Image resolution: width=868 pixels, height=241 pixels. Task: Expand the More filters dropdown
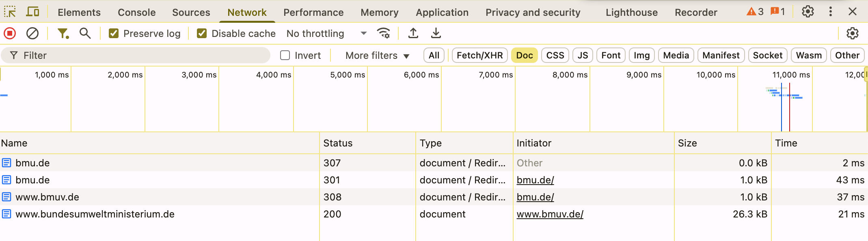[x=377, y=55]
